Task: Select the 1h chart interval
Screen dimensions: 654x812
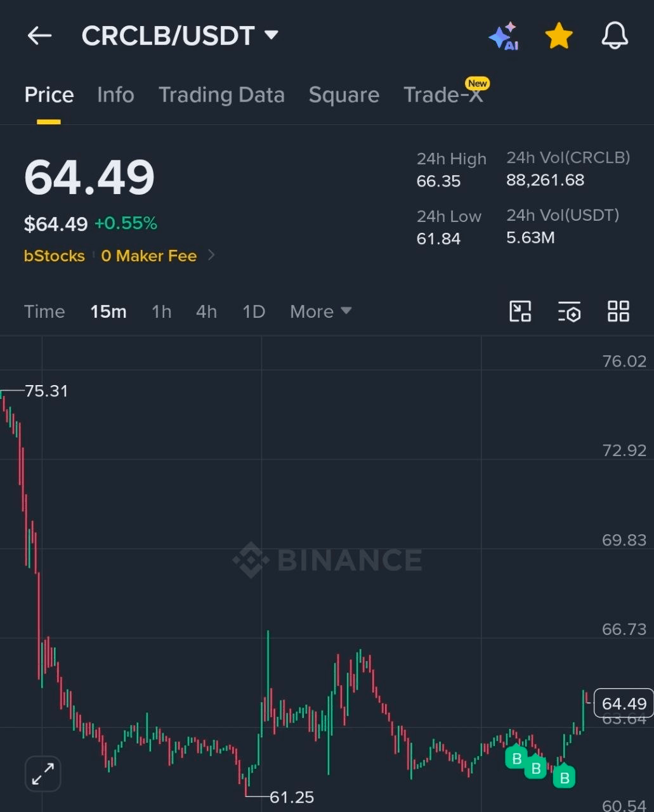Action: (162, 311)
